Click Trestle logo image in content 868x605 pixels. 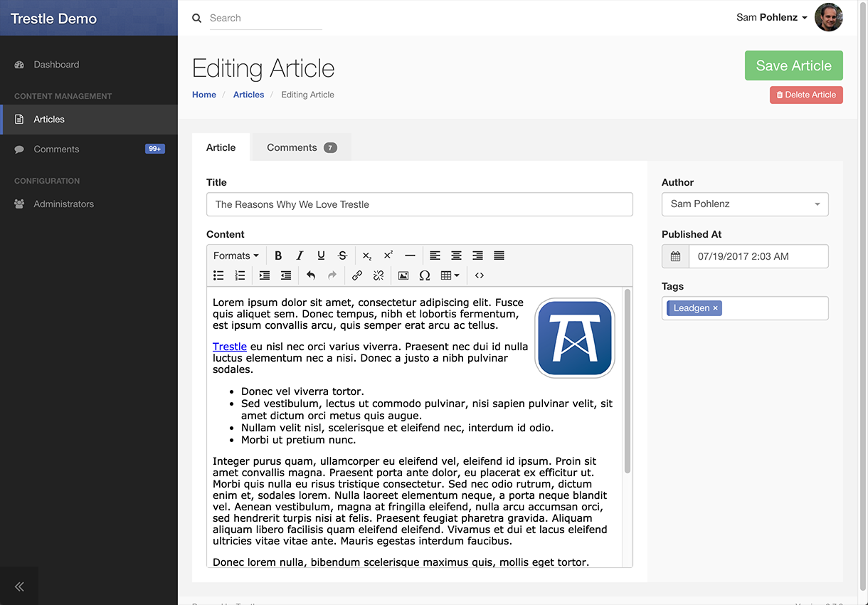575,338
